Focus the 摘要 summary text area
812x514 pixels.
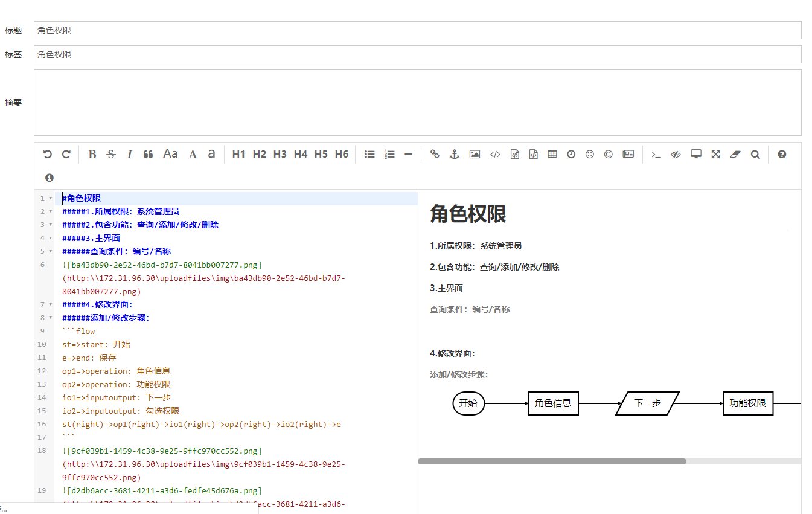click(x=418, y=103)
